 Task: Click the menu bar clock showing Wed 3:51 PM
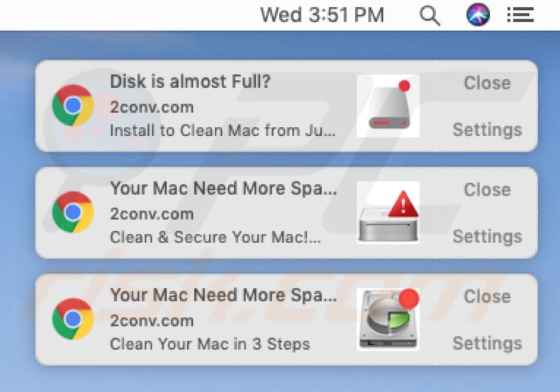pos(322,15)
